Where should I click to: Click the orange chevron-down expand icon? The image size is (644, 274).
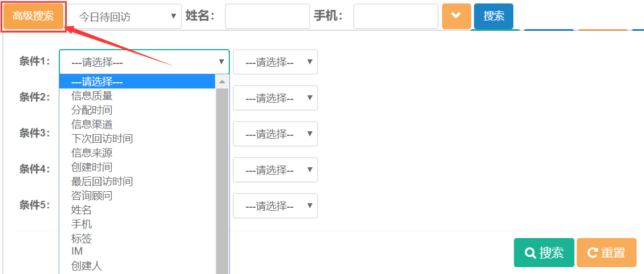456,16
